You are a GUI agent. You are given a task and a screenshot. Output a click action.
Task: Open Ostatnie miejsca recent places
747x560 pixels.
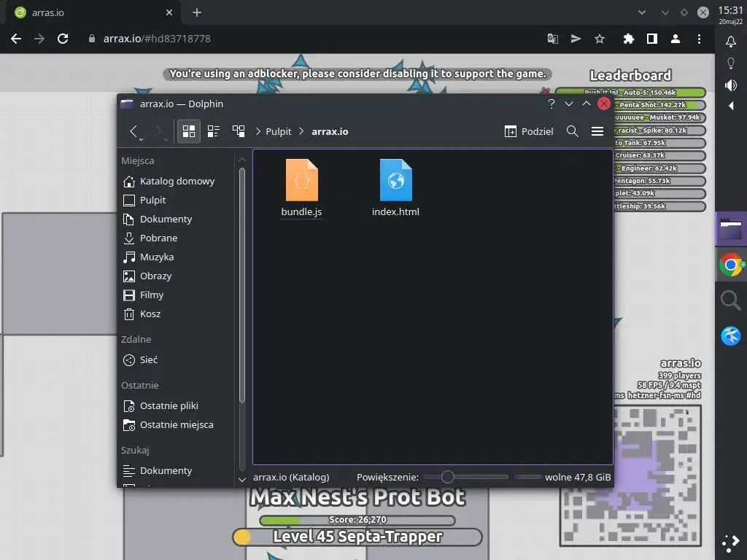tap(177, 425)
